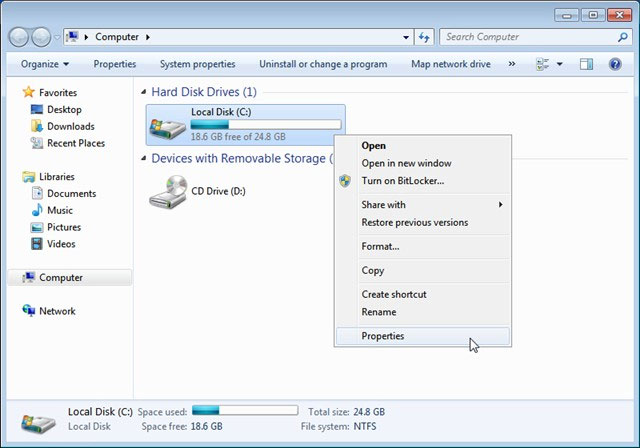Collapse the Hard Disk Drives group
Image resolution: width=640 pixels, height=448 pixels.
[x=143, y=92]
